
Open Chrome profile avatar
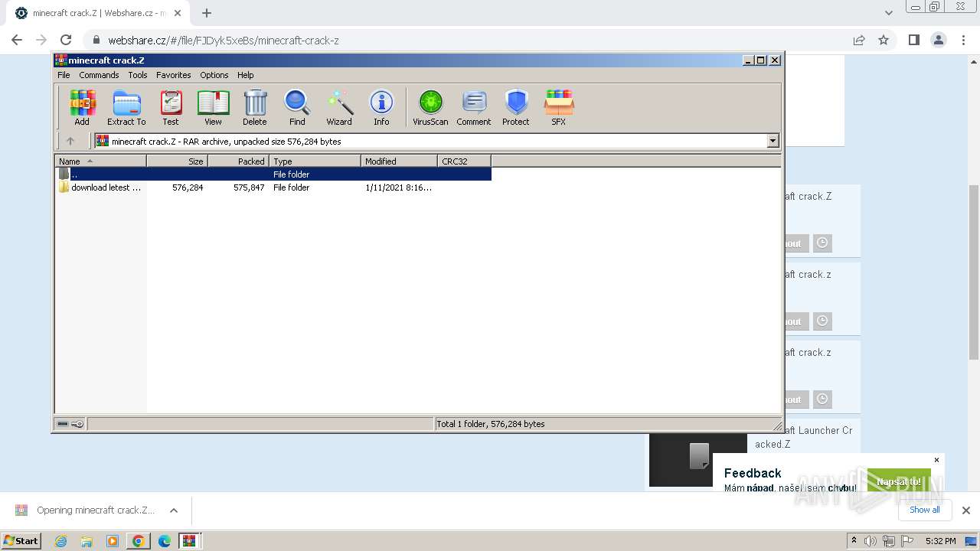point(938,40)
